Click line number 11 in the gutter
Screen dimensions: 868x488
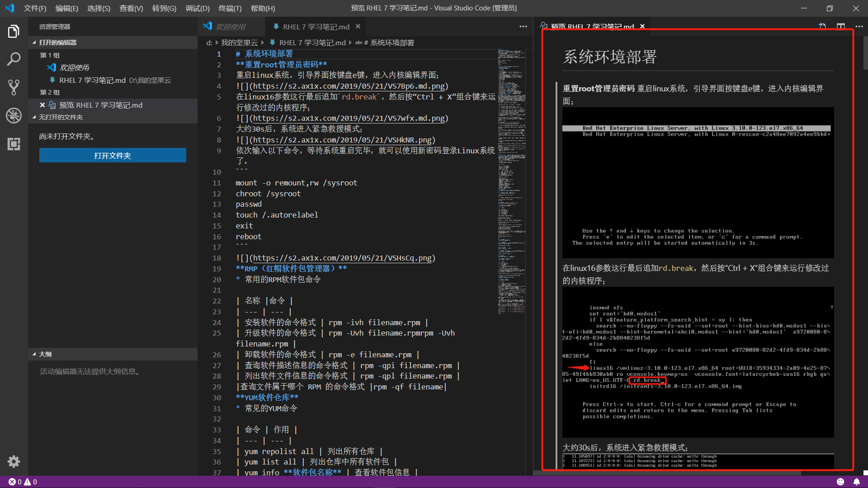(x=217, y=183)
